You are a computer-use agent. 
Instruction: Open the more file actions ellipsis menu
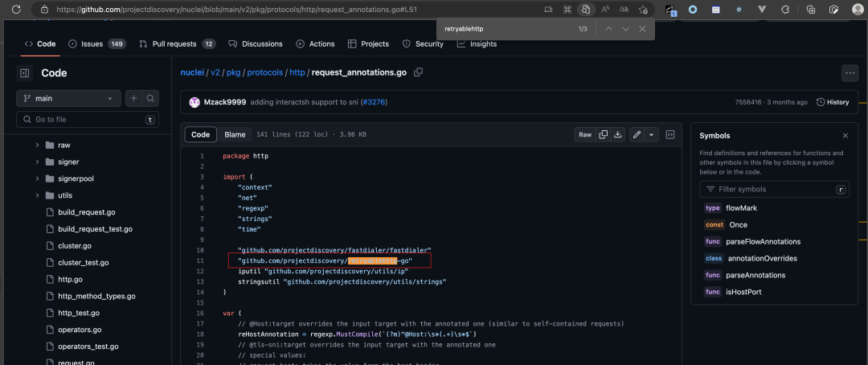point(850,72)
